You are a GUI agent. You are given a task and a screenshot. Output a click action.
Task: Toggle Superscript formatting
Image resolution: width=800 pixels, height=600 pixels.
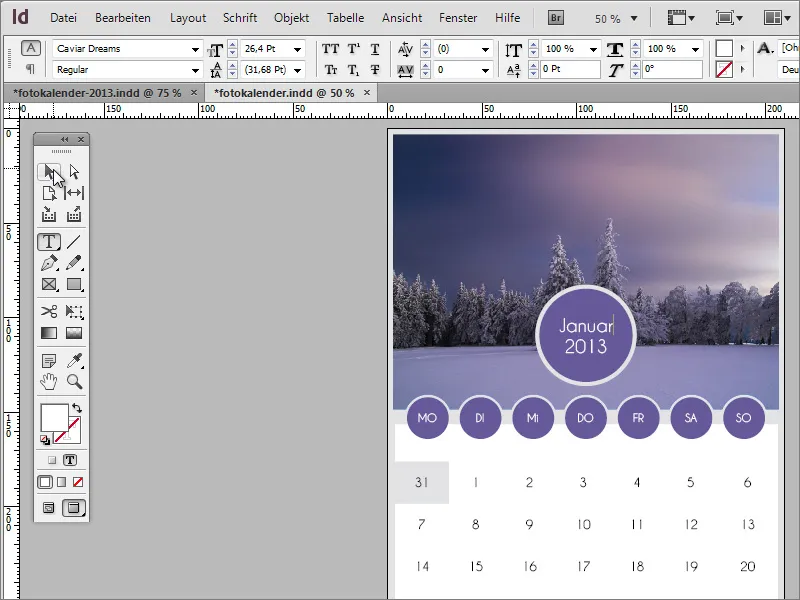click(x=353, y=49)
